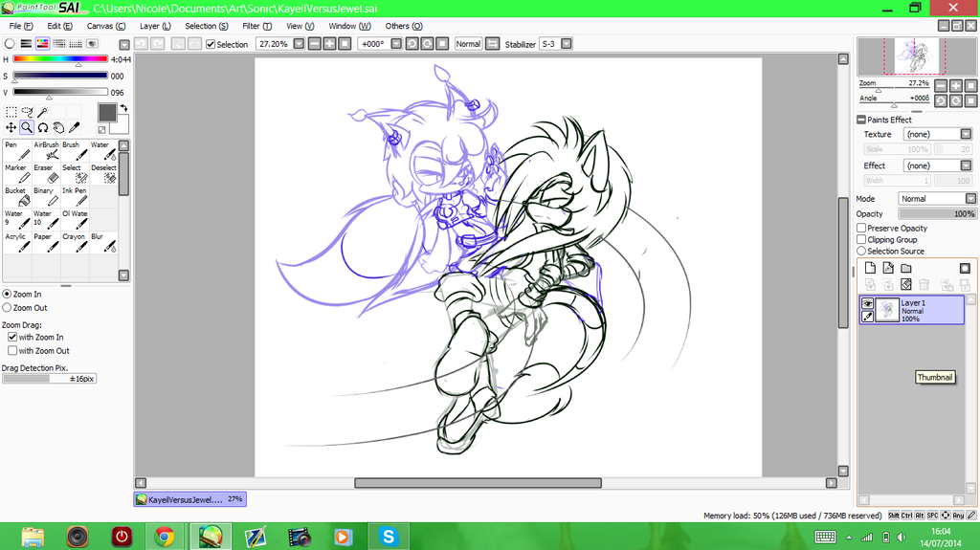Select the Binary pen tool
This screenshot has height=550, width=980.
click(46, 197)
